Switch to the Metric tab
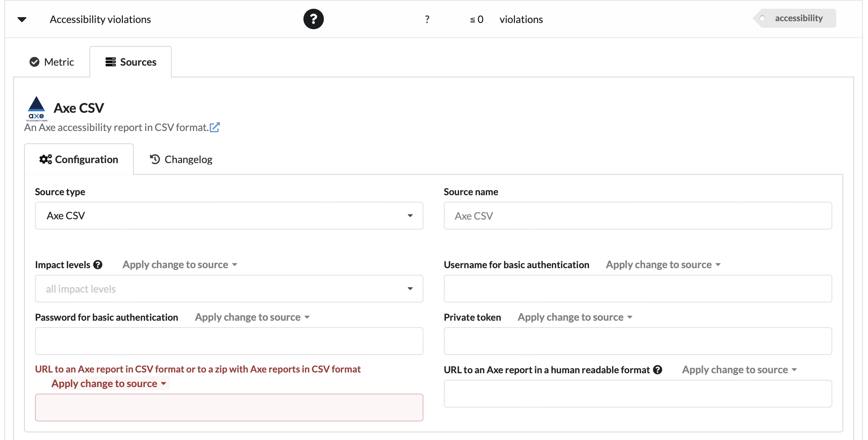This screenshot has width=868, height=440. point(52,62)
